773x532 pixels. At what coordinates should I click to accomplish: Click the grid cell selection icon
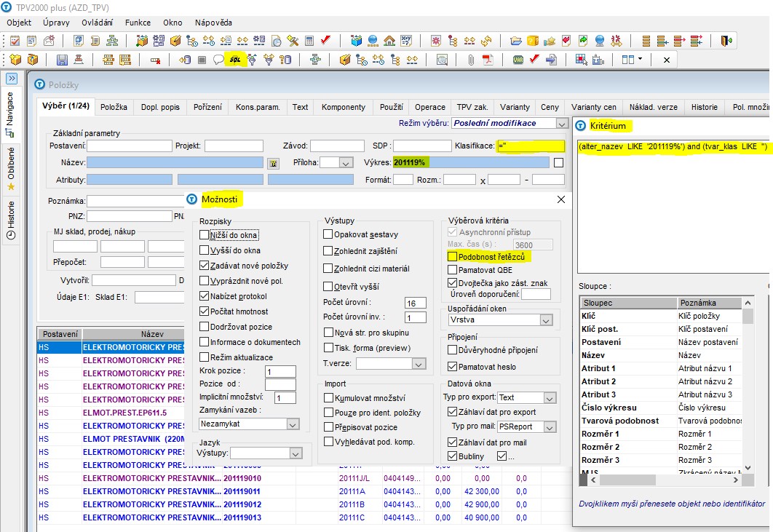[582, 60]
